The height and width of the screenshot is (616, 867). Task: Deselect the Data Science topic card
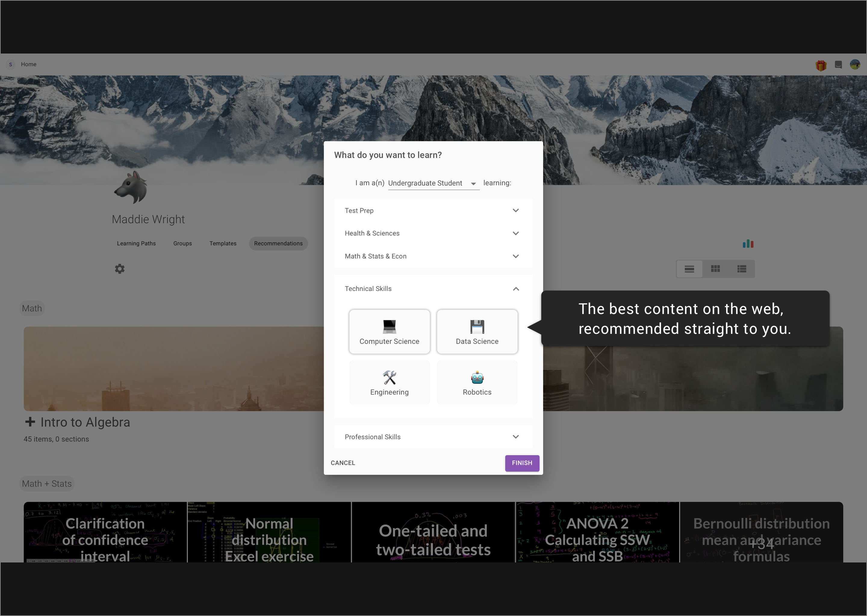coord(477,332)
